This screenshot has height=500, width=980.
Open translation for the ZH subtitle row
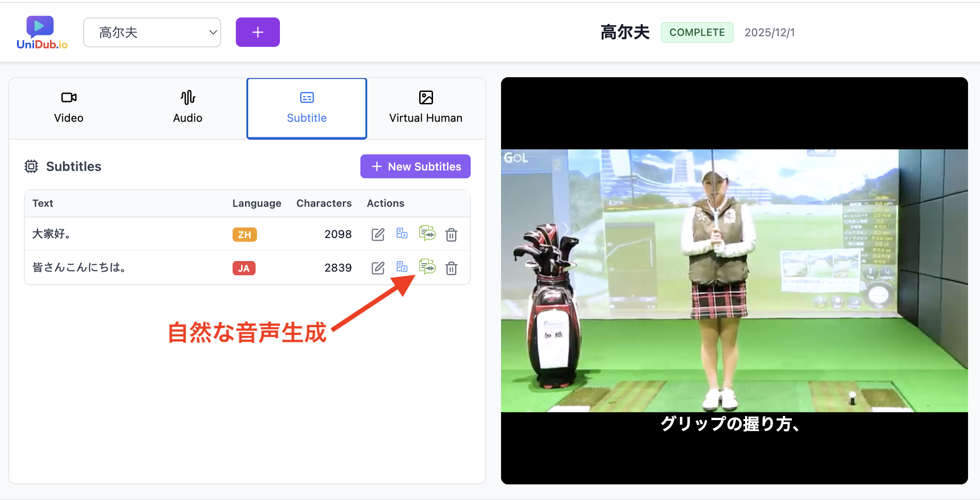402,234
